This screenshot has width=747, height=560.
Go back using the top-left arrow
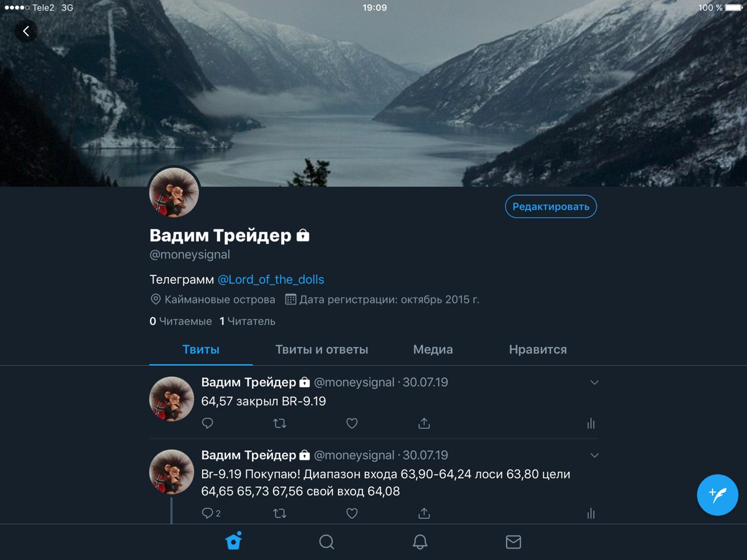pyautogui.click(x=26, y=32)
